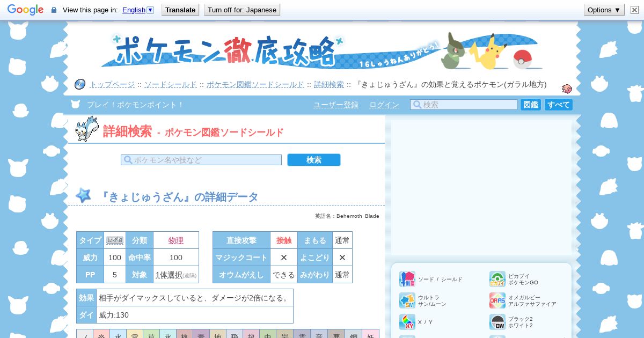Click the Pachirisu icon beside 詳細検索 heading
The width and height of the screenshot is (644, 338).
pyautogui.click(x=86, y=129)
